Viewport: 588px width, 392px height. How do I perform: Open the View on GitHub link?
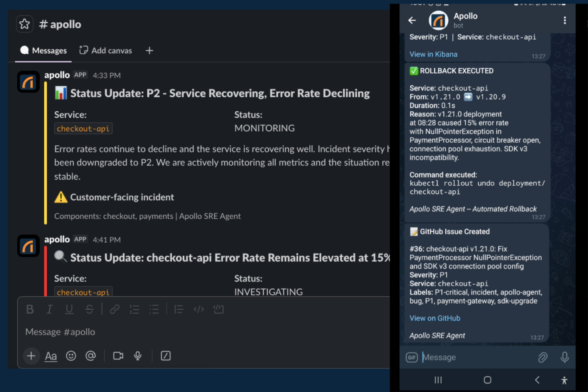coord(435,318)
